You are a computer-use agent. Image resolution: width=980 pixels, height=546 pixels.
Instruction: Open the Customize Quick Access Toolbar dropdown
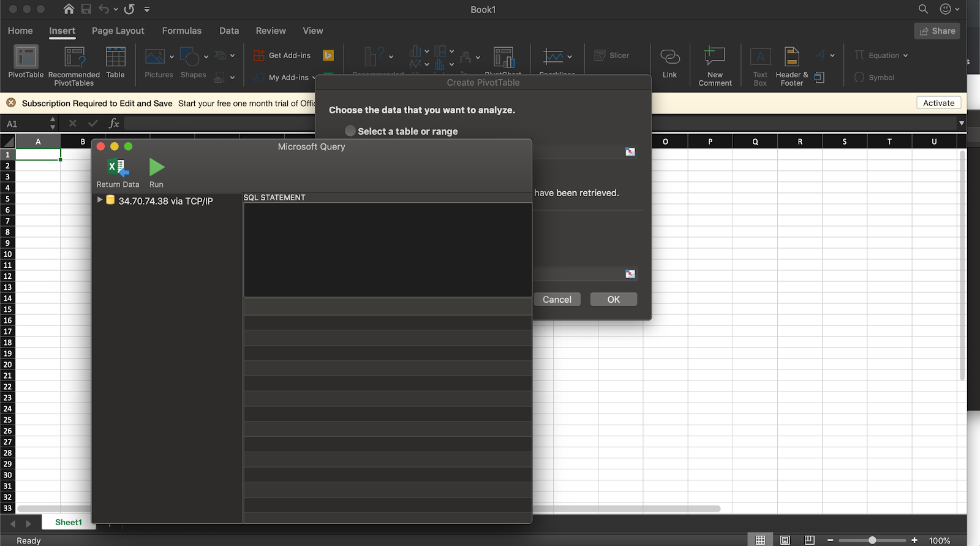point(147,9)
